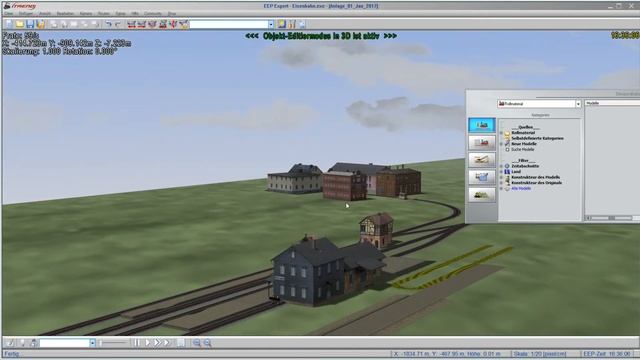Screen dimensions: 640x360
Task: Select Neue Modelle in the tree
Action: [x=524, y=144]
